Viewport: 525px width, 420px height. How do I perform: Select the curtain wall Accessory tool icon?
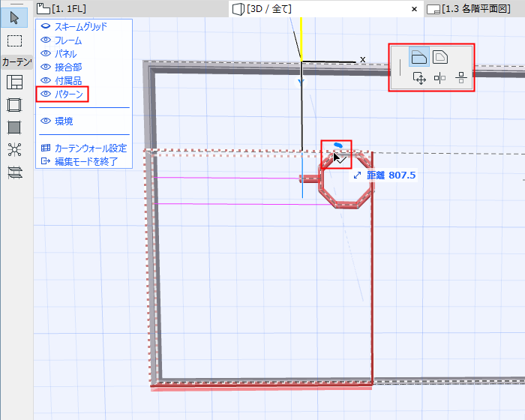pos(14,172)
